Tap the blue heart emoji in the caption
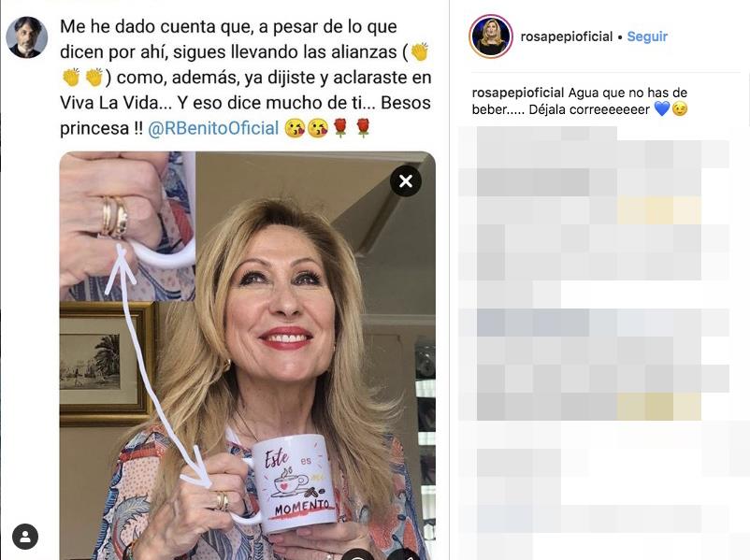The width and height of the screenshot is (750, 560). (661, 109)
